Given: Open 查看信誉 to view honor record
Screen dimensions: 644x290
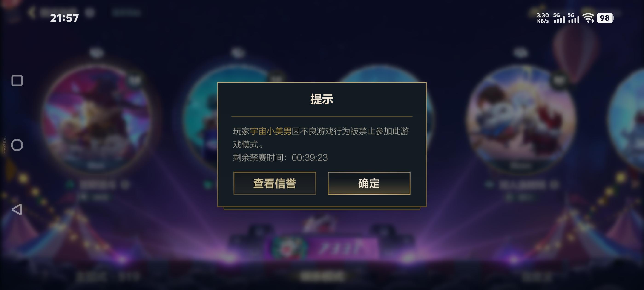Looking at the screenshot, I should point(275,183).
